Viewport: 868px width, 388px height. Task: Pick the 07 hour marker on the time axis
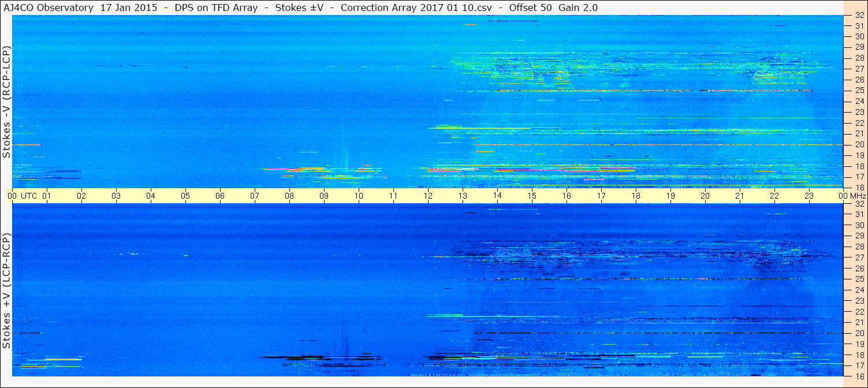(x=255, y=196)
